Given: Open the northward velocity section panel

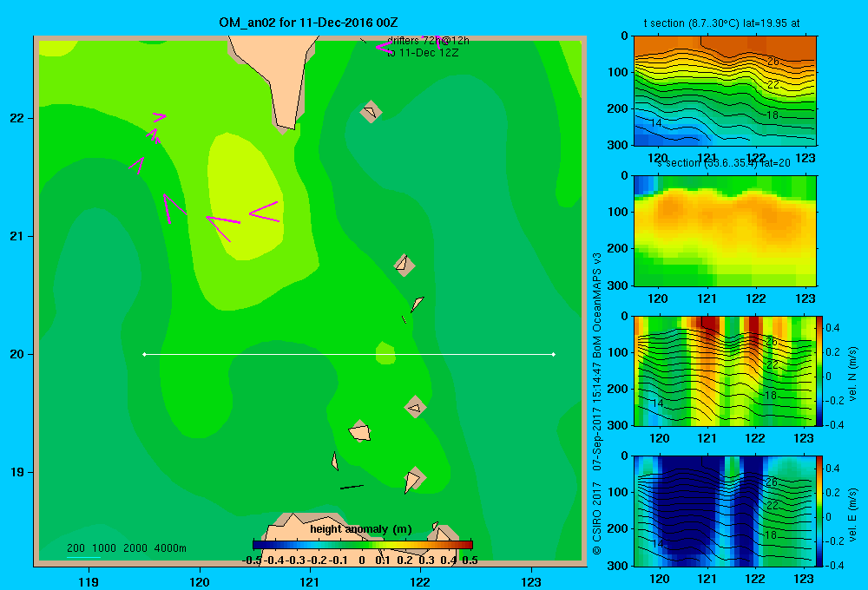Looking at the screenshot, I should pyautogui.click(x=725, y=370).
